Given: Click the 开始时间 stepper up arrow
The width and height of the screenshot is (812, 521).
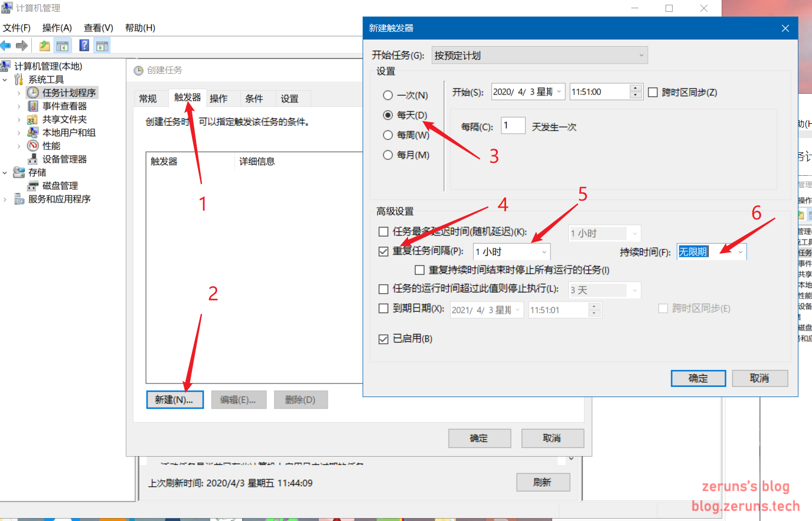Looking at the screenshot, I should (x=635, y=88).
